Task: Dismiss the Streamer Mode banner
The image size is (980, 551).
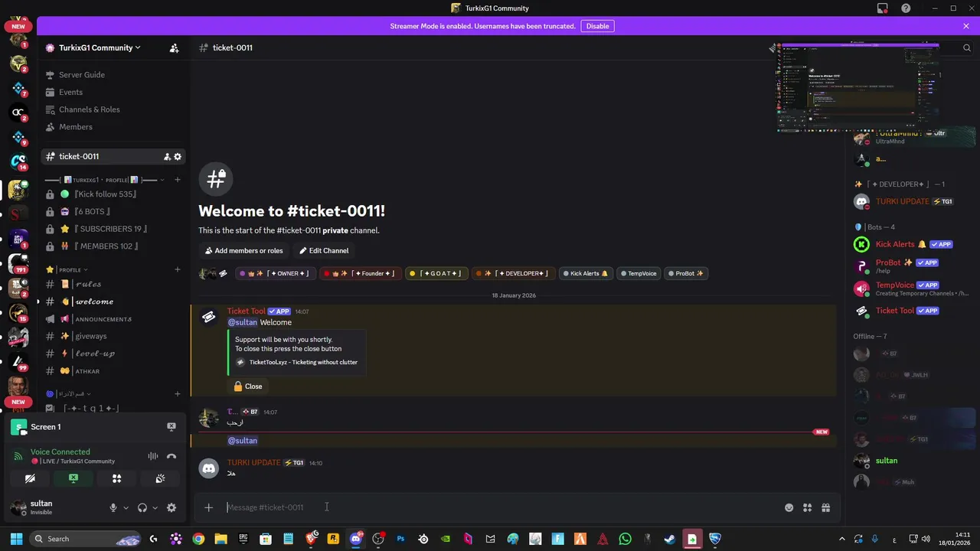Action: pyautogui.click(x=966, y=26)
